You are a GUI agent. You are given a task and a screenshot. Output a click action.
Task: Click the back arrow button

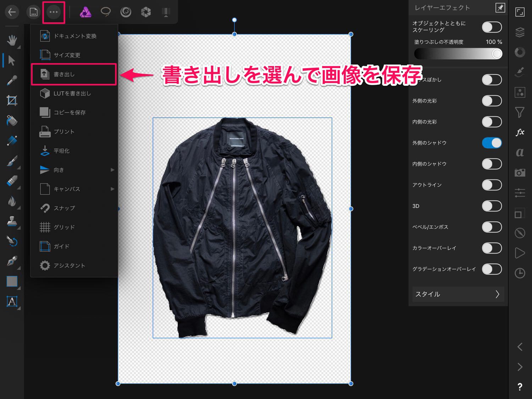tap(12, 12)
